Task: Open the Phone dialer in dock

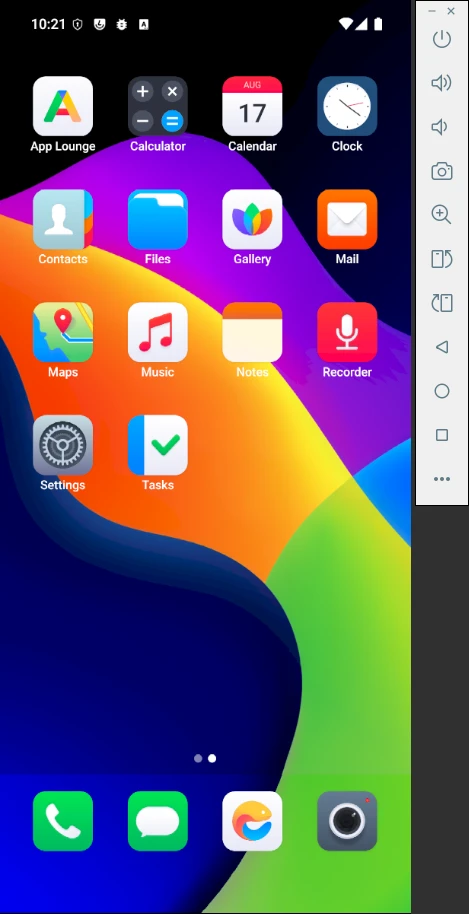Action: tap(63, 821)
